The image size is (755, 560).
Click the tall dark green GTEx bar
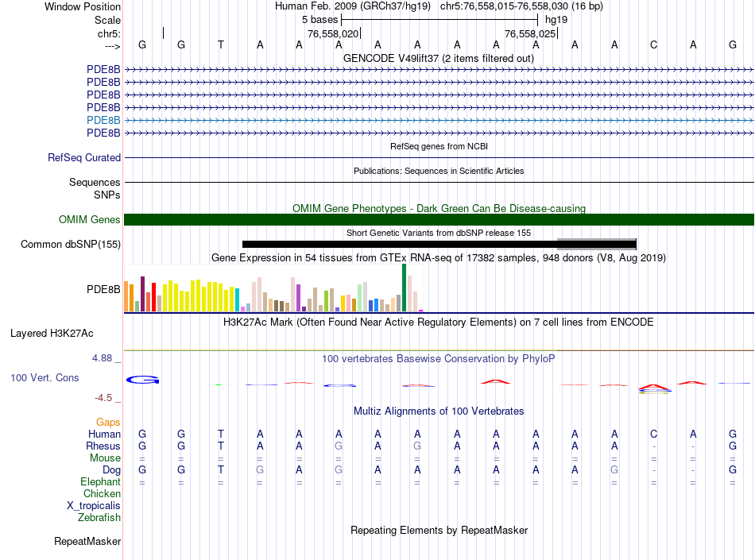404,288
